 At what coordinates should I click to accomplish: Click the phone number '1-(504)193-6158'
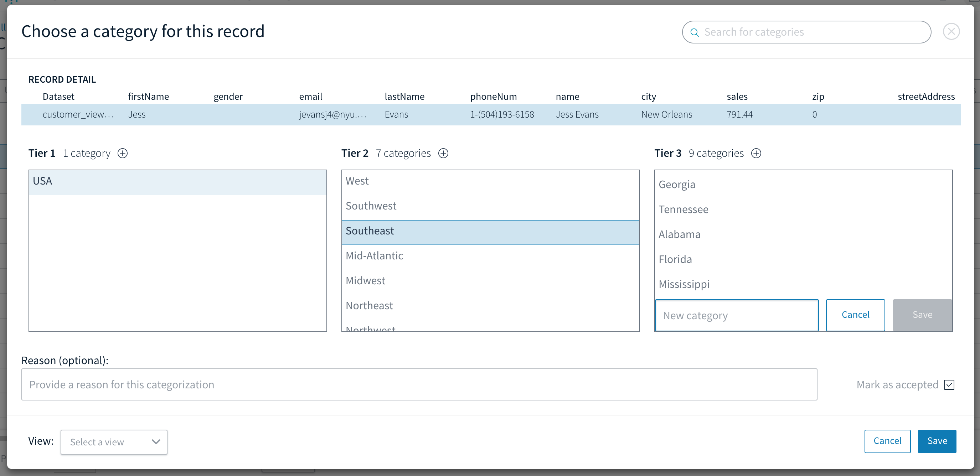pyautogui.click(x=502, y=114)
